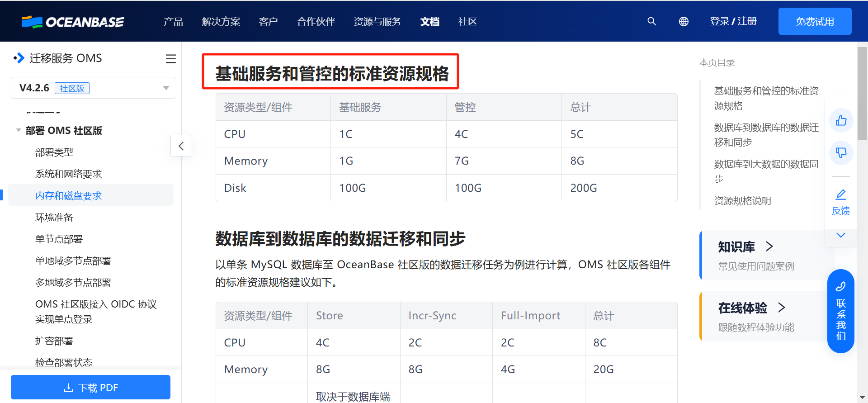Toggle the sidebar hamburger menu icon
The image size is (868, 403).
pos(171,59)
